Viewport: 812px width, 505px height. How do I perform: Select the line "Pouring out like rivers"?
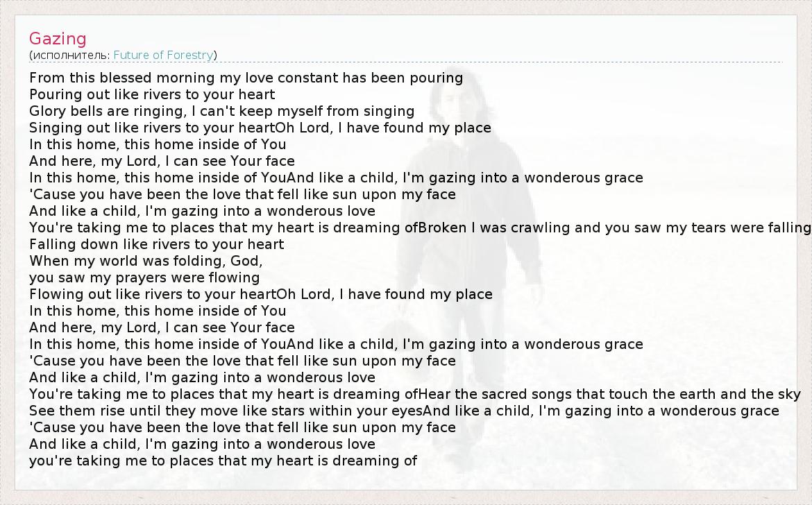coord(152,94)
